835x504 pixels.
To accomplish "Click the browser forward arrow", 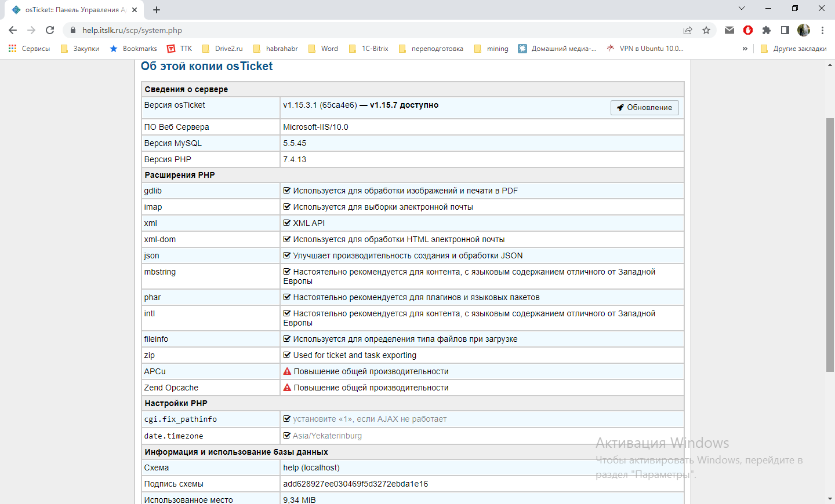I will pyautogui.click(x=31, y=30).
